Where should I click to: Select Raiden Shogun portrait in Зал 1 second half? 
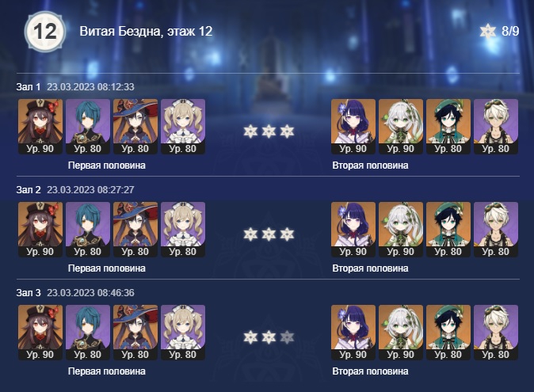(x=353, y=127)
